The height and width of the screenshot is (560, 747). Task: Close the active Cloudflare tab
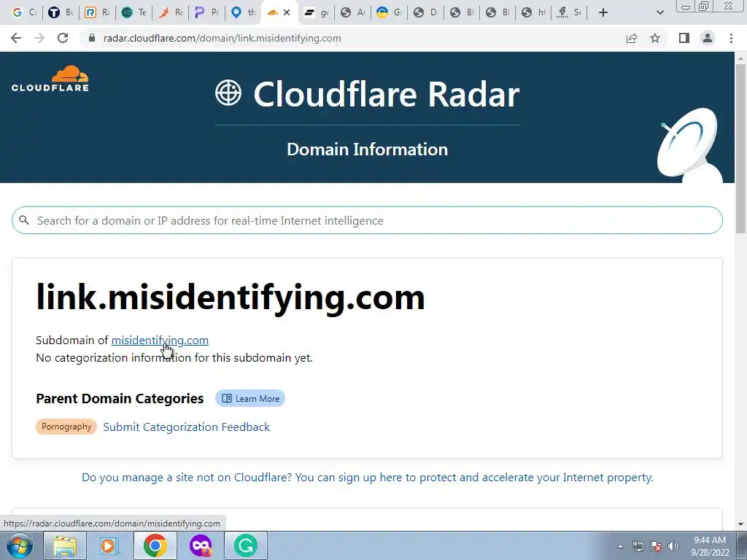pos(287,12)
